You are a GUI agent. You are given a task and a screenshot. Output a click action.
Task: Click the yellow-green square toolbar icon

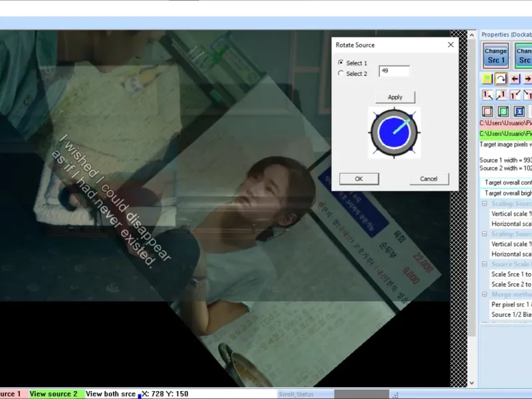pyautogui.click(x=487, y=78)
